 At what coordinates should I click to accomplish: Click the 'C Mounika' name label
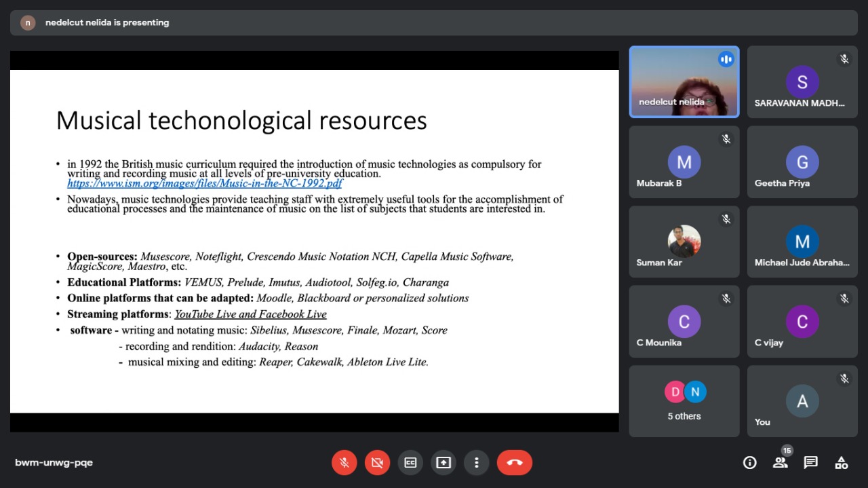(x=659, y=343)
